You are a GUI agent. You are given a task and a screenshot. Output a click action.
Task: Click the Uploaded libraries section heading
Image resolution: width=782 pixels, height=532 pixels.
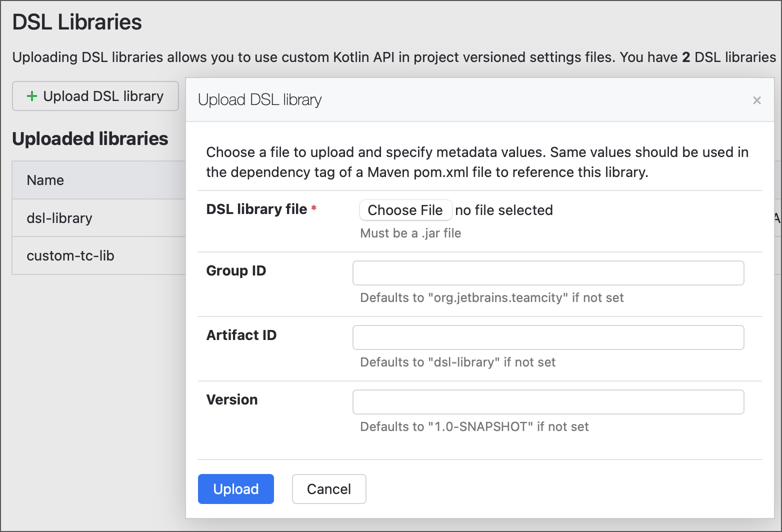tap(90, 139)
